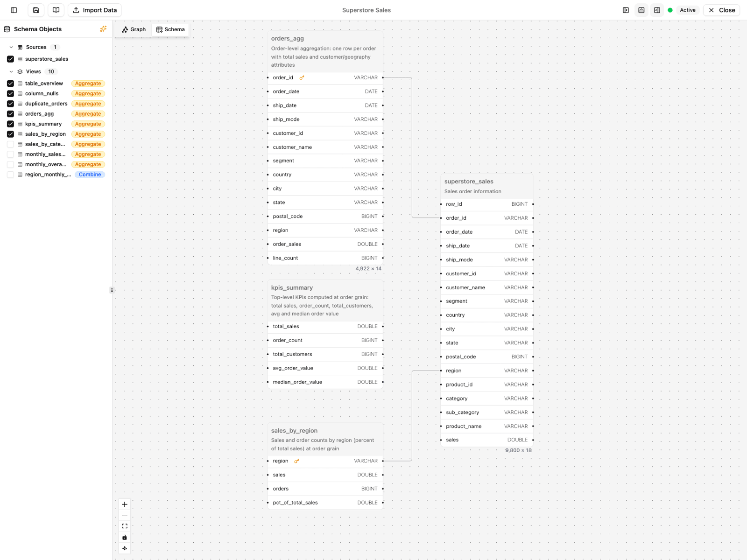Click the collapse handle on the canvas divider
Screen dimensions: 747x560
(x=112, y=290)
